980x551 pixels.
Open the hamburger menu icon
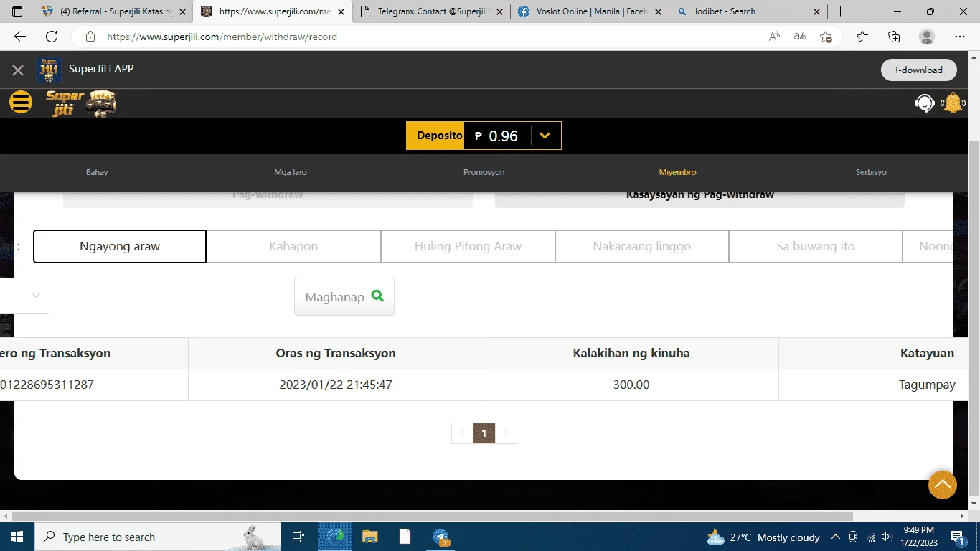(x=21, y=103)
